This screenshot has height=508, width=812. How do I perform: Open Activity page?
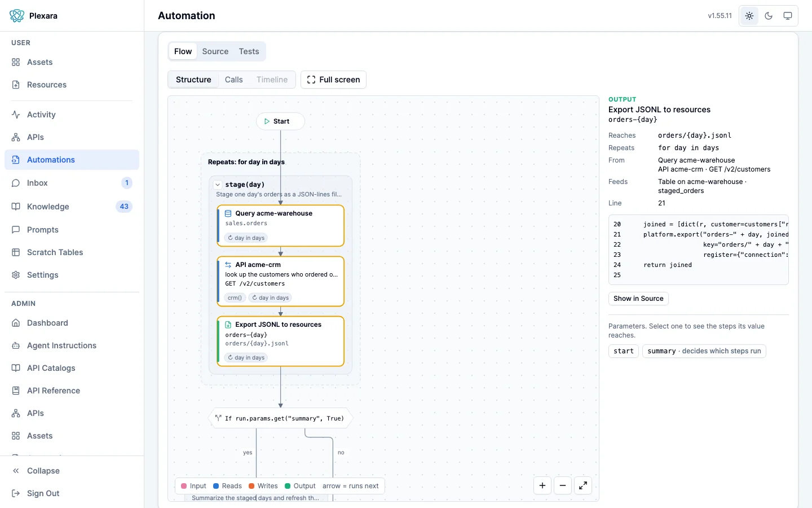pyautogui.click(x=72, y=115)
